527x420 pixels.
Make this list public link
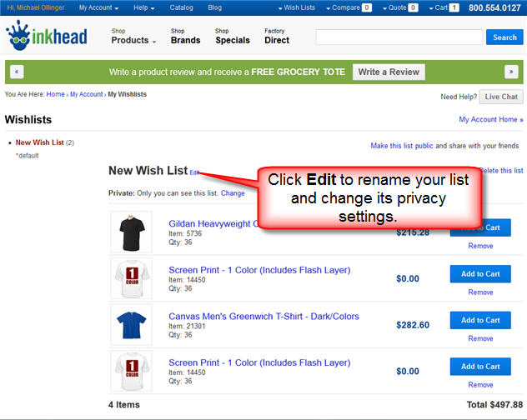(x=402, y=146)
